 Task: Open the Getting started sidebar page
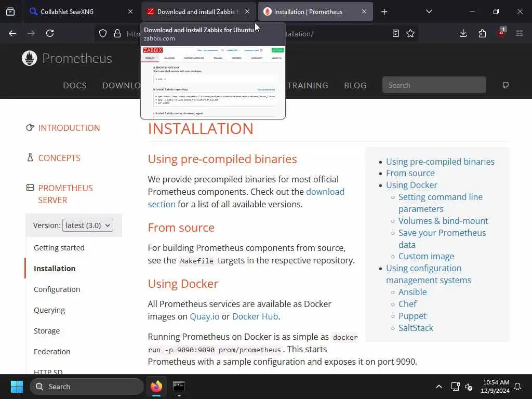point(59,248)
